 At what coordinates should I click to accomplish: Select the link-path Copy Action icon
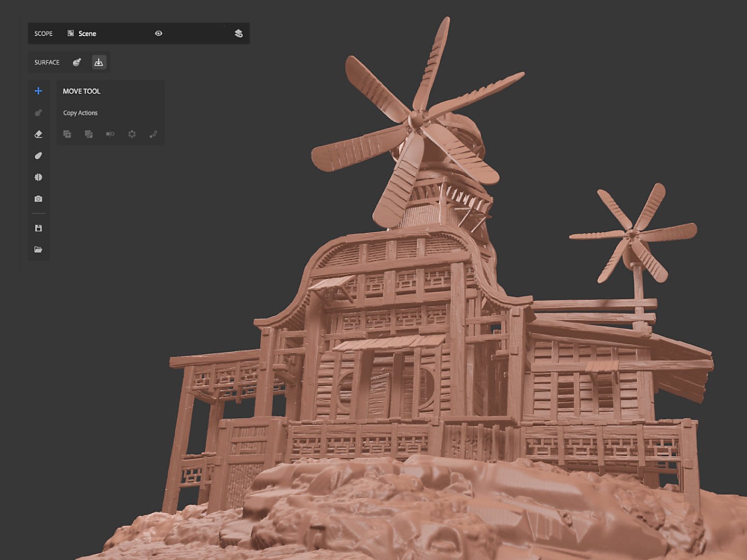(x=153, y=134)
